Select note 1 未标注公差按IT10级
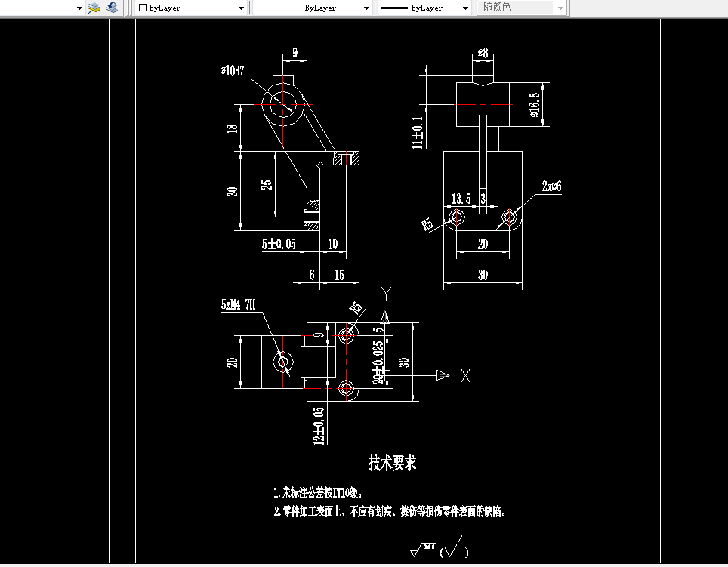The image size is (728, 567). (318, 492)
